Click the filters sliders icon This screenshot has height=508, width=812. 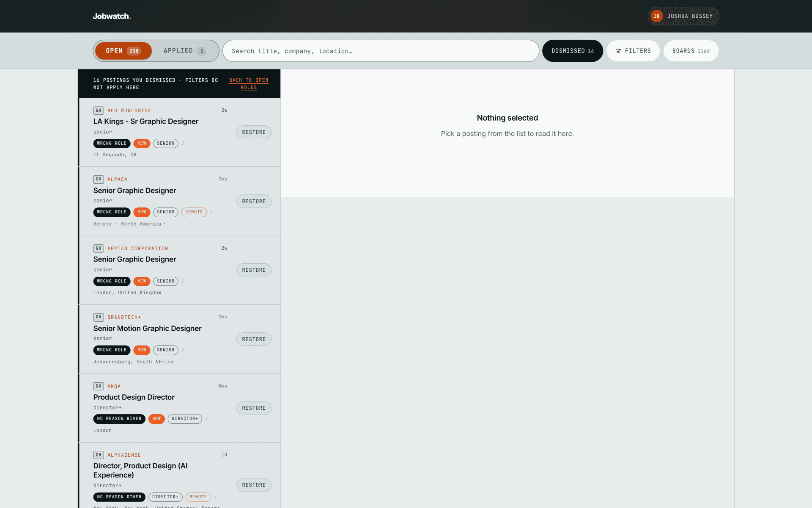(619, 51)
